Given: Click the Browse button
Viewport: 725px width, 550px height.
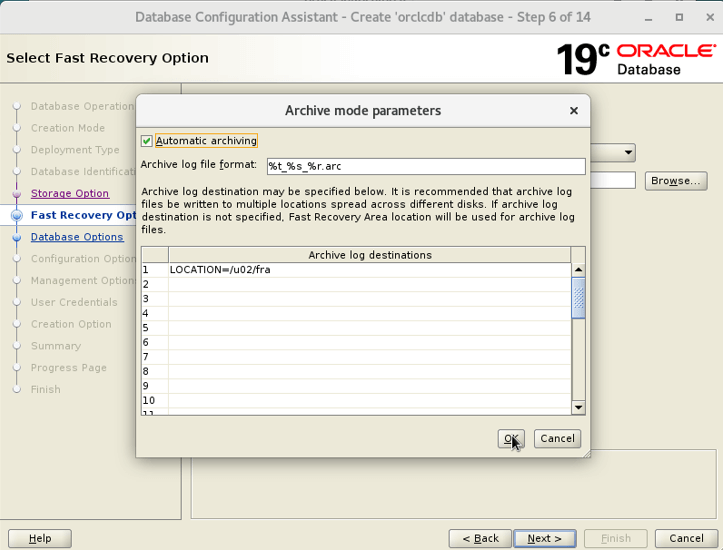Looking at the screenshot, I should pos(676,181).
